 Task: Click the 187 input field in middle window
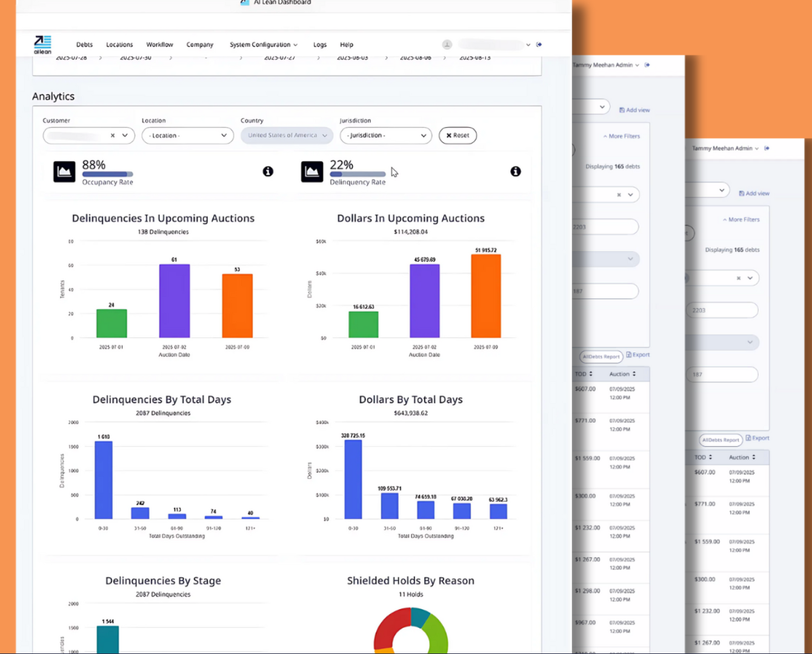pyautogui.click(x=605, y=291)
